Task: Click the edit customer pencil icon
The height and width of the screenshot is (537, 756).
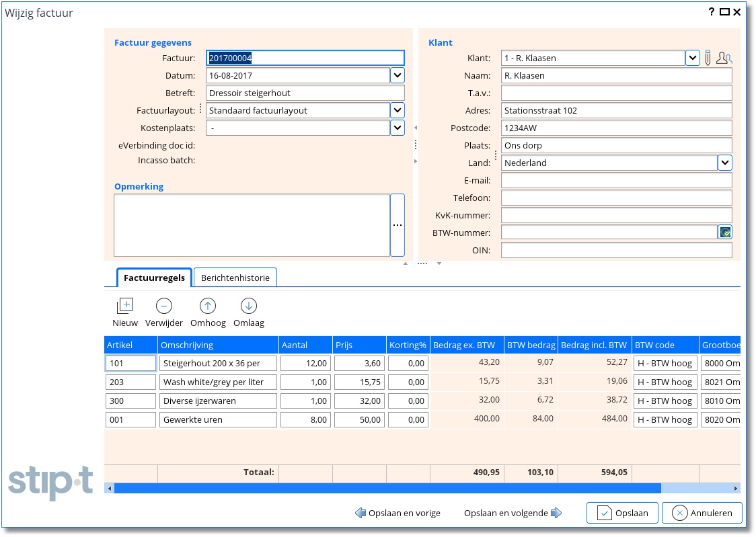Action: point(708,58)
